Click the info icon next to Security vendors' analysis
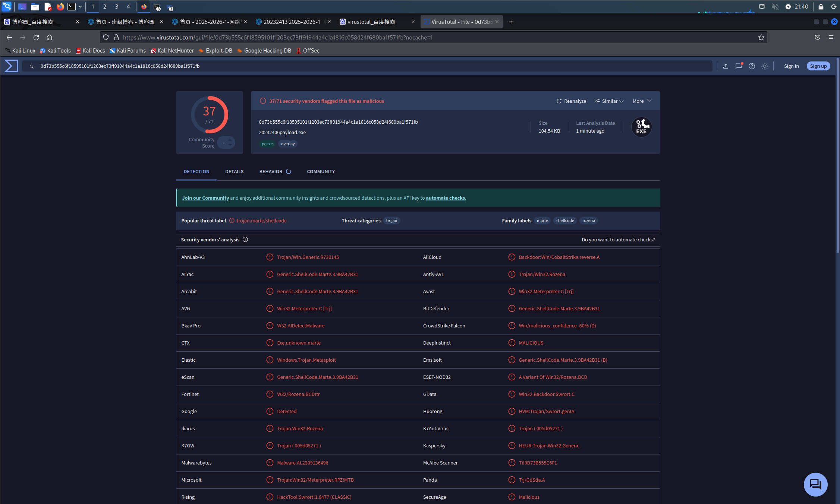The height and width of the screenshot is (504, 840). click(x=245, y=240)
